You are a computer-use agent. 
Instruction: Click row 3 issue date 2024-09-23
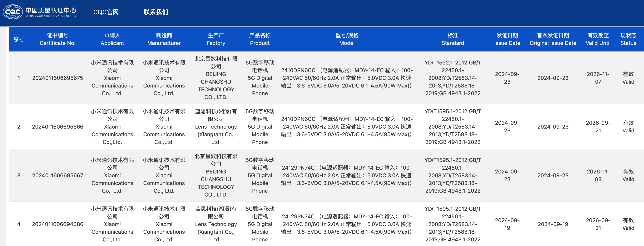coord(507,175)
